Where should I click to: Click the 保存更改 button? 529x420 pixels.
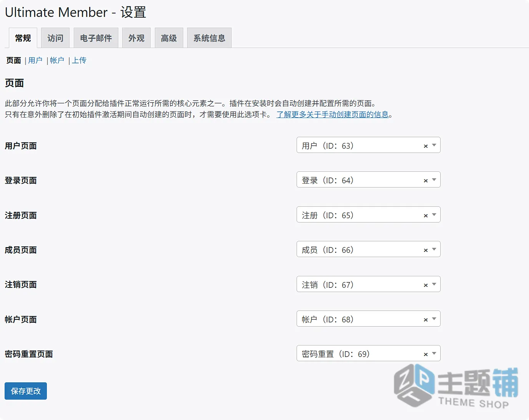[26, 391]
